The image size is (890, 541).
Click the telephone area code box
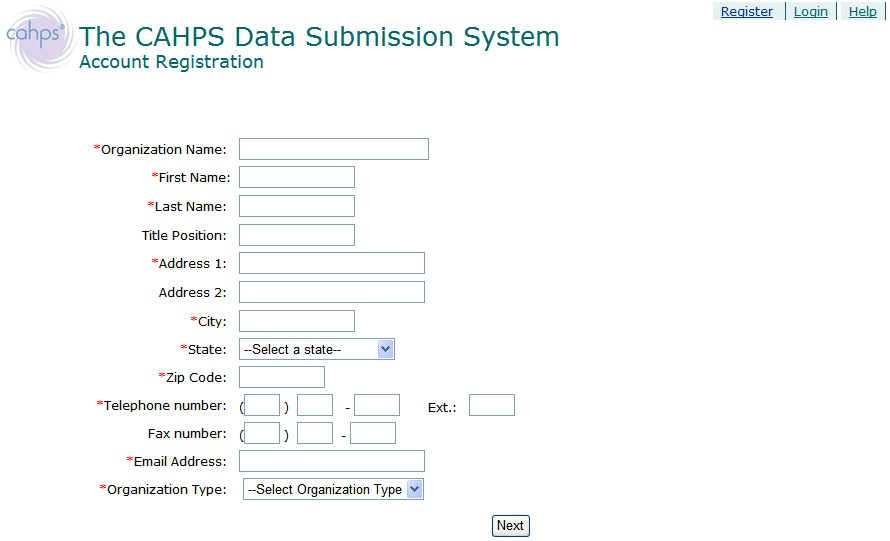tap(262, 405)
